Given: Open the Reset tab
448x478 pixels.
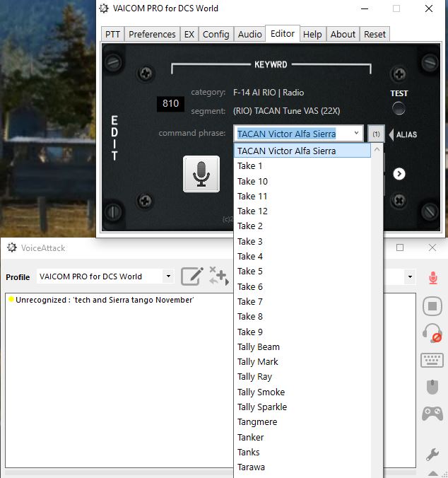Looking at the screenshot, I should (x=375, y=34).
